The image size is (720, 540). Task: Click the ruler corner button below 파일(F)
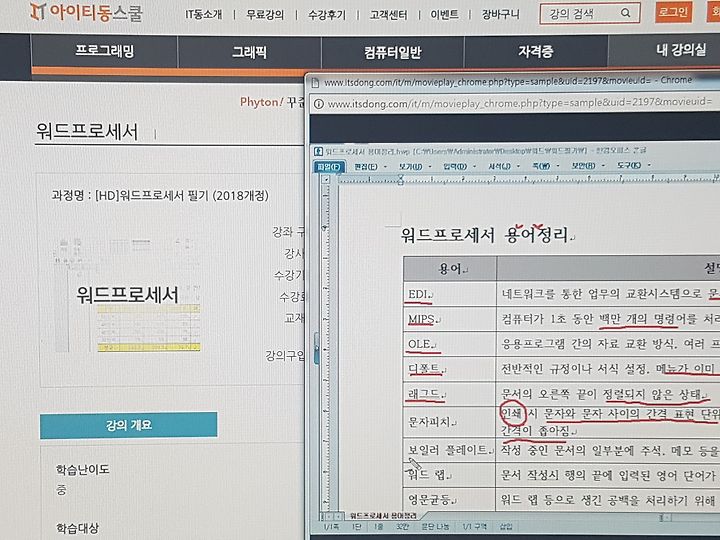pos(326,180)
